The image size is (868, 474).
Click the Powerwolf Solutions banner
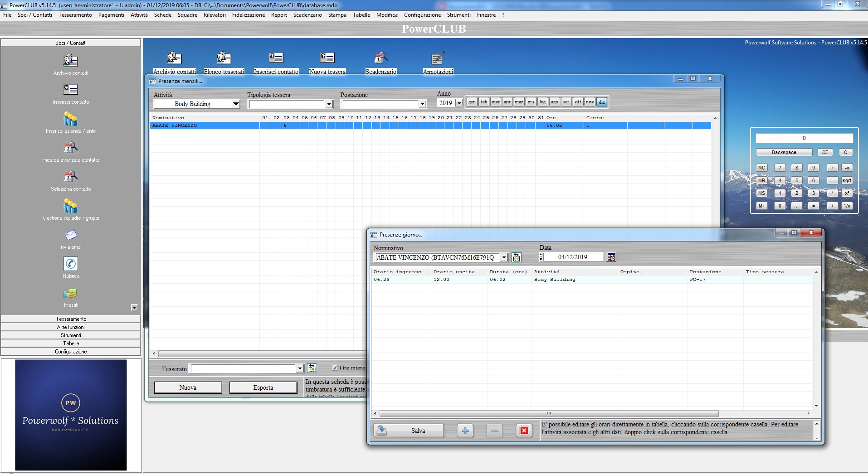pyautogui.click(x=71, y=415)
